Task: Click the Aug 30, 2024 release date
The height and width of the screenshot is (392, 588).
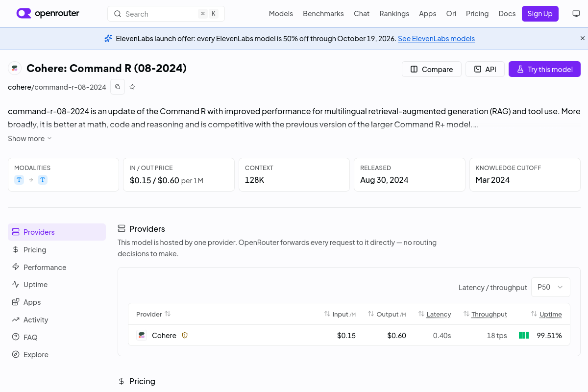Action: point(384,180)
